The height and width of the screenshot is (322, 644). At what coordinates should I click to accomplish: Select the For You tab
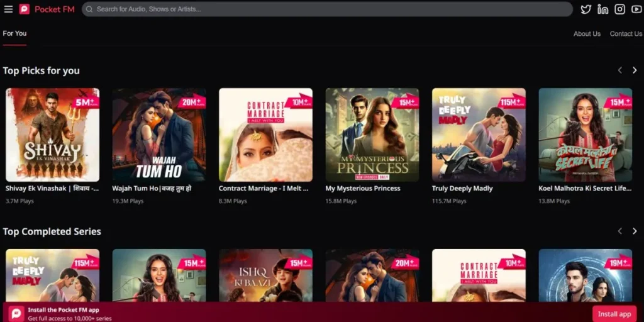point(14,33)
